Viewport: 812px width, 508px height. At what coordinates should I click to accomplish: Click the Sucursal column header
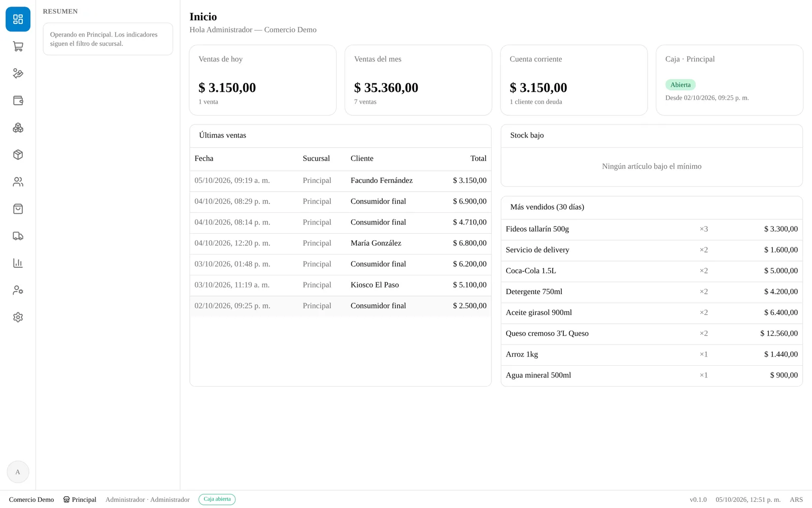coord(316,158)
